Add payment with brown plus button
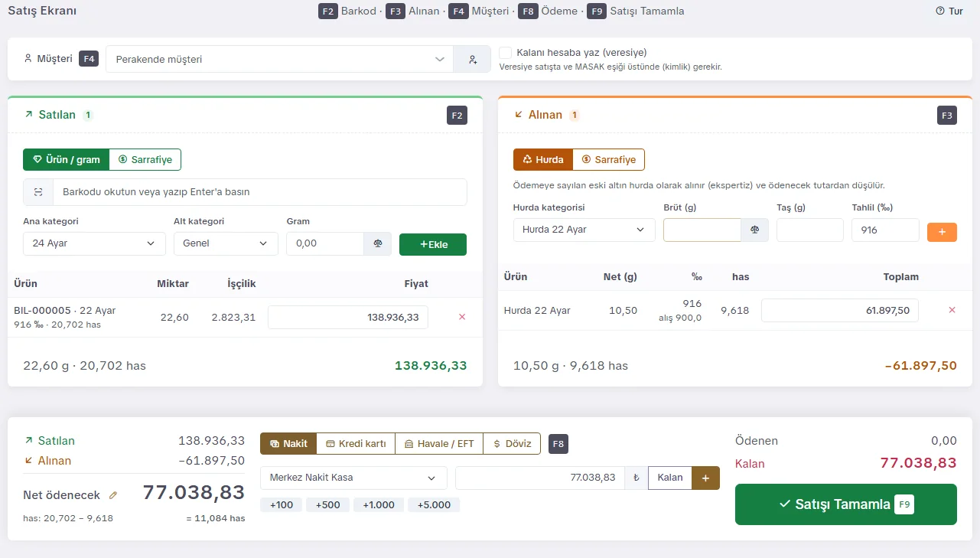Screen dimensions: 980x558 coord(705,478)
